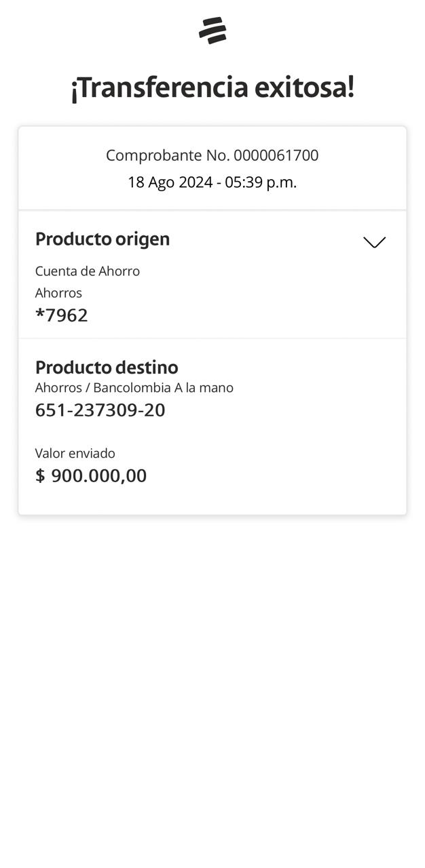
Task: Select origin account number *7962
Action: point(62,315)
